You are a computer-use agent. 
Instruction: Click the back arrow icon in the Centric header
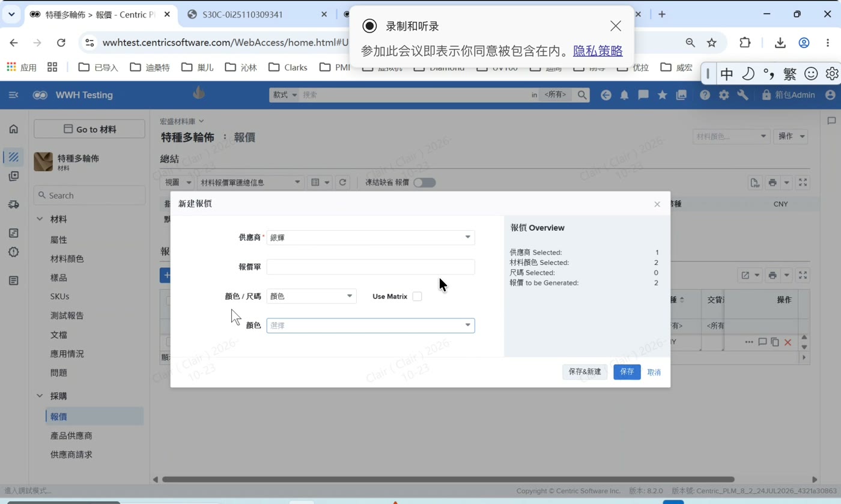606,95
